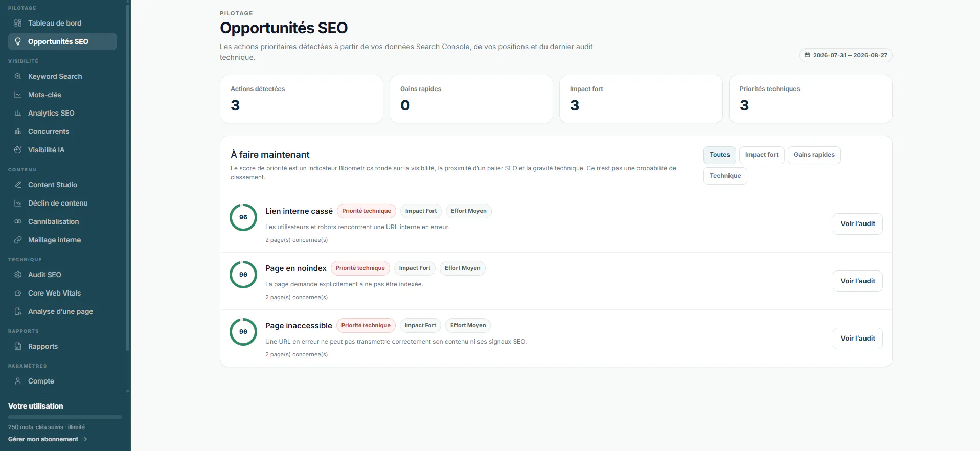980x451 pixels.
Task: Click the Priorités techniques stat card
Action: 811,99
